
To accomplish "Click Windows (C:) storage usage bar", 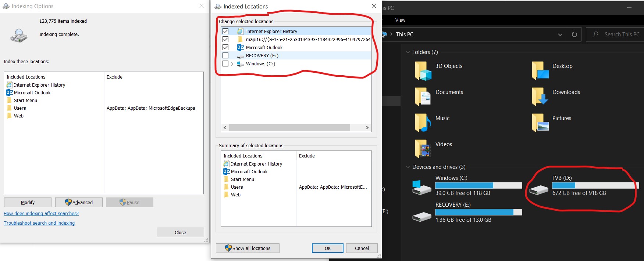I will tap(478, 185).
